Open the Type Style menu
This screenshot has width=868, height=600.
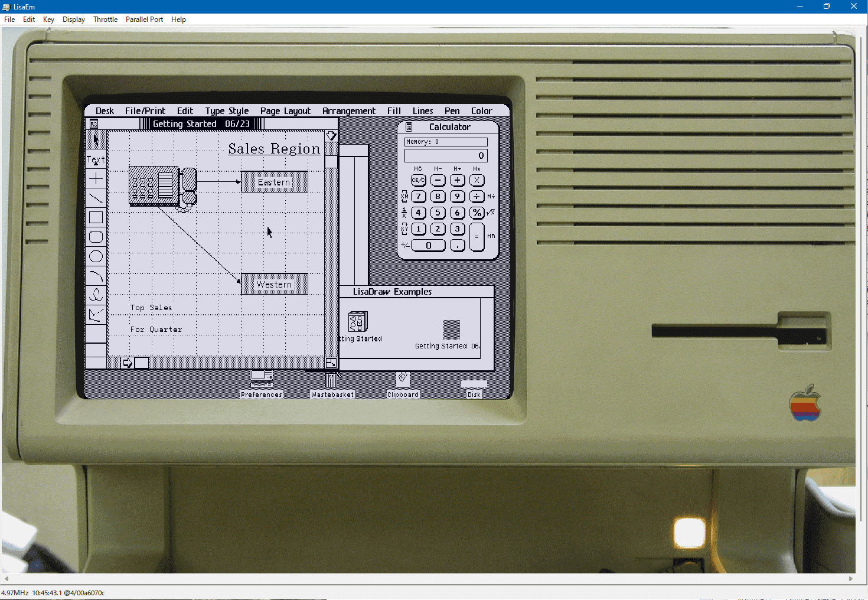227,111
